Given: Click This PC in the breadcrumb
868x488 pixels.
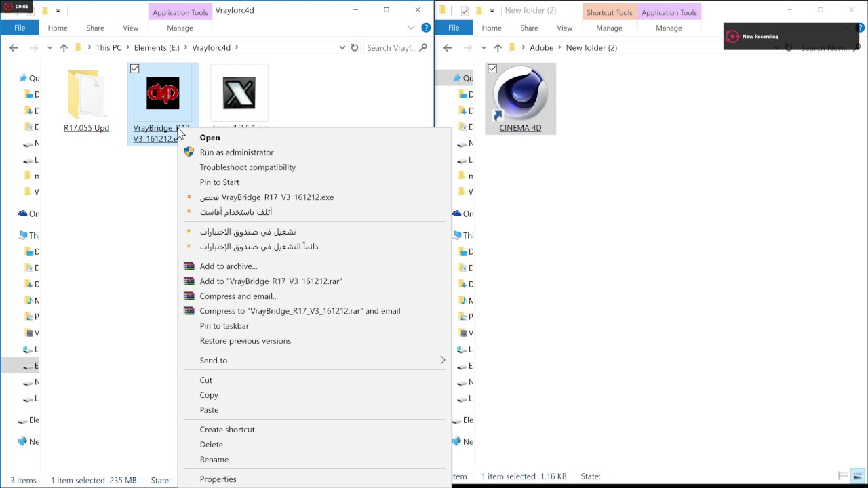Looking at the screenshot, I should click(x=108, y=47).
